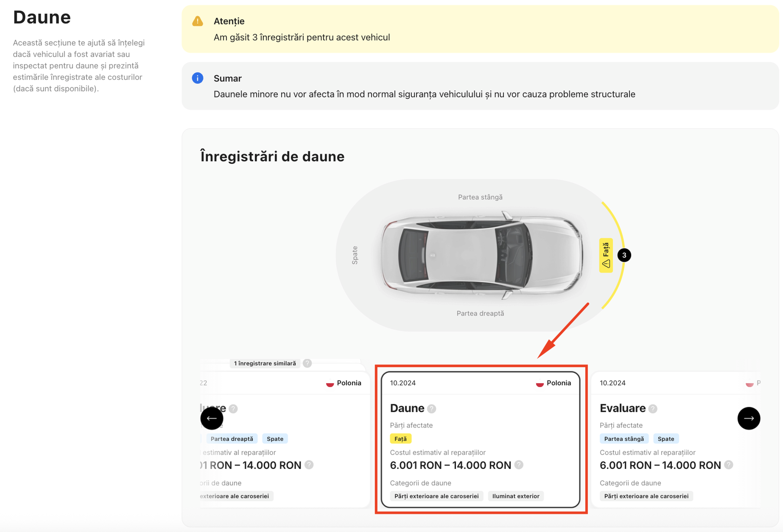The width and height of the screenshot is (783, 532).
Task: Open help icon next to Evaluare heading
Action: pyautogui.click(x=653, y=409)
